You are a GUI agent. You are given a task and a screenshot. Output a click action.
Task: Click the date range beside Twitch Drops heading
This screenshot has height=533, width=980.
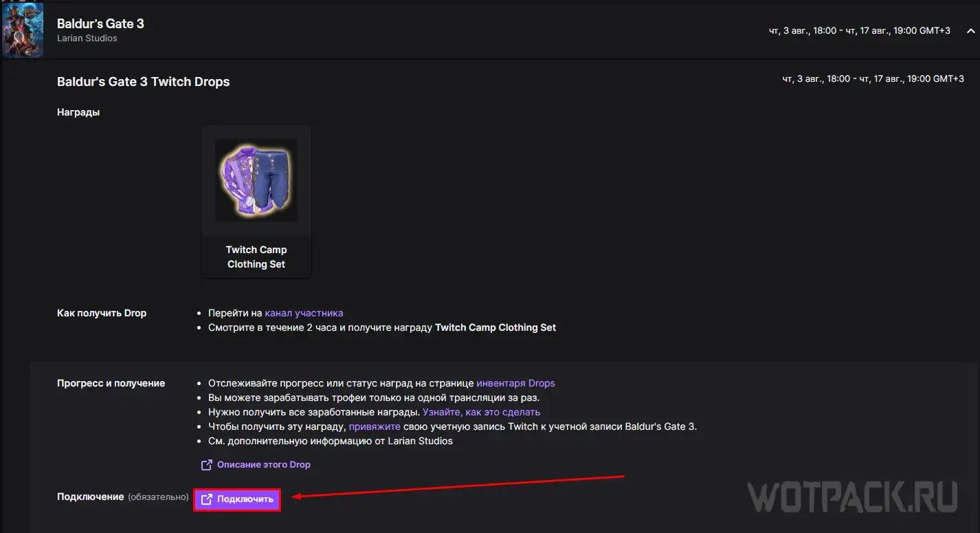pyautogui.click(x=873, y=79)
